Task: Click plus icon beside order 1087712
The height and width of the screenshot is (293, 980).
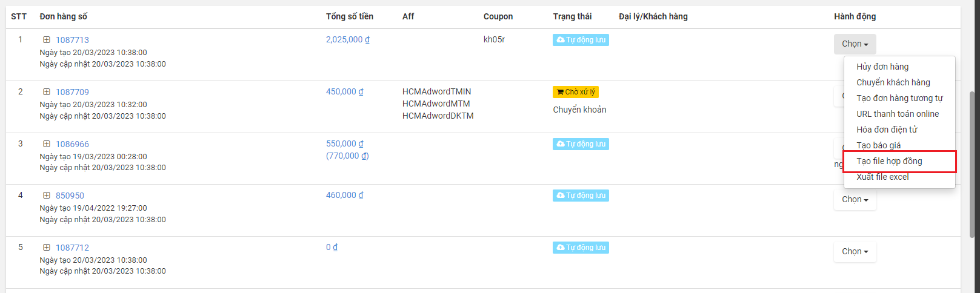Action: click(46, 248)
